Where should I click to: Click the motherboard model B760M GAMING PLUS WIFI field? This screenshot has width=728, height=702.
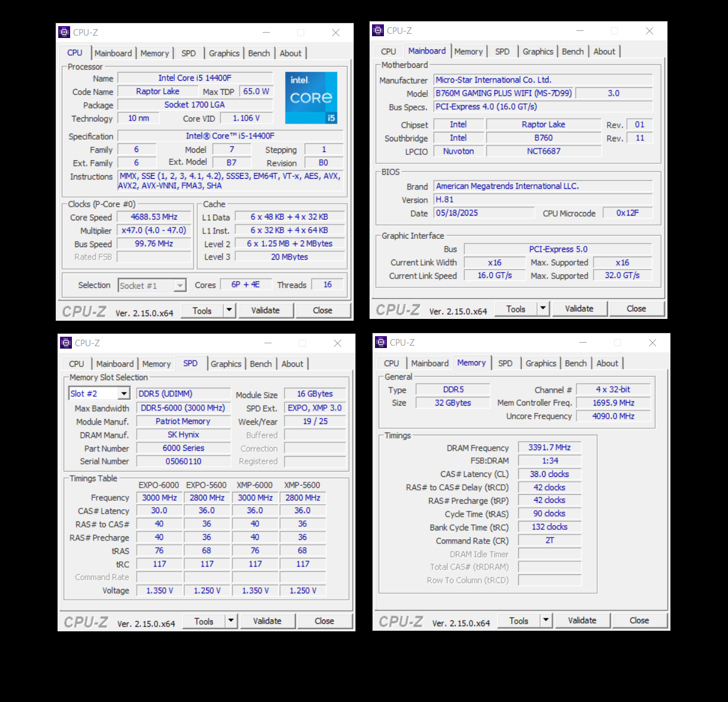(x=503, y=93)
